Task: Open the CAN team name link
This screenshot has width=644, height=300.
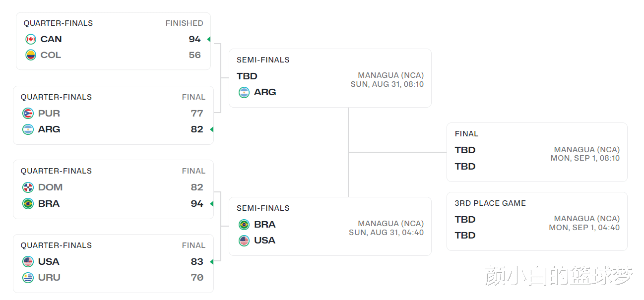Action: 51,39
